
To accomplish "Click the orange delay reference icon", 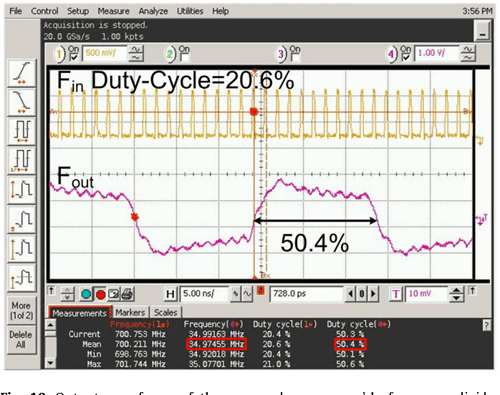I will coord(261,291).
